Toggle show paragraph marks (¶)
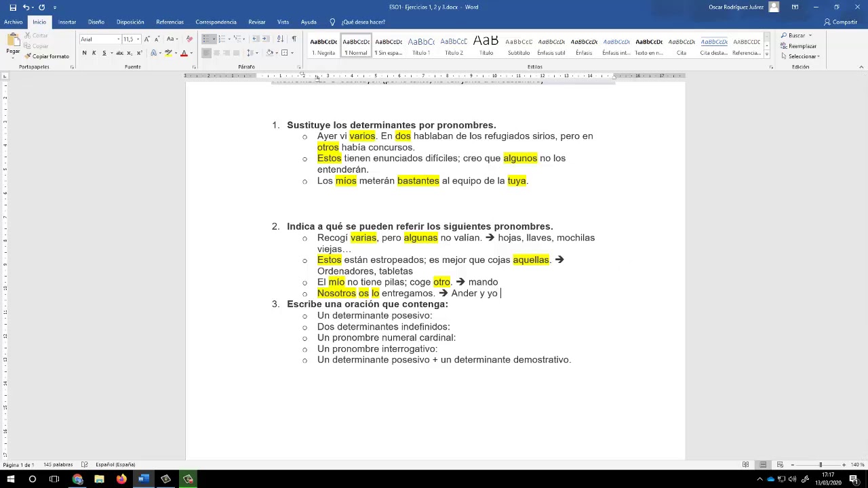Viewport: 868px width, 488px height. 294,39
